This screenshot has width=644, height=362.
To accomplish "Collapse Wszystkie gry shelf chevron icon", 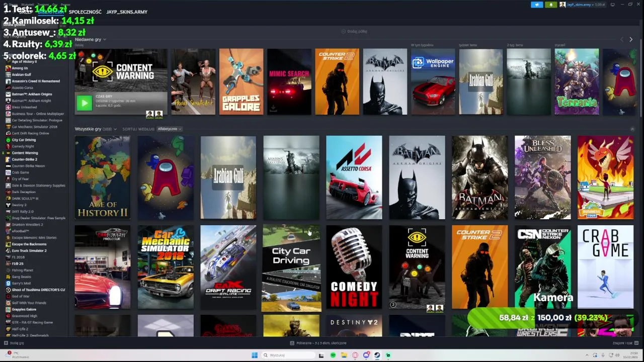I will [x=632, y=129].
